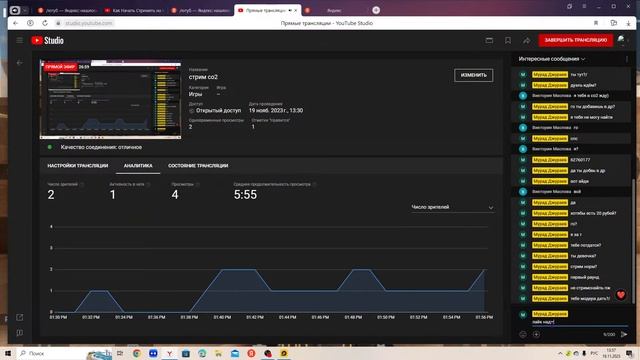Open the live stream preview thumbnail
Viewport: 640px width, 360px height.
111,99
